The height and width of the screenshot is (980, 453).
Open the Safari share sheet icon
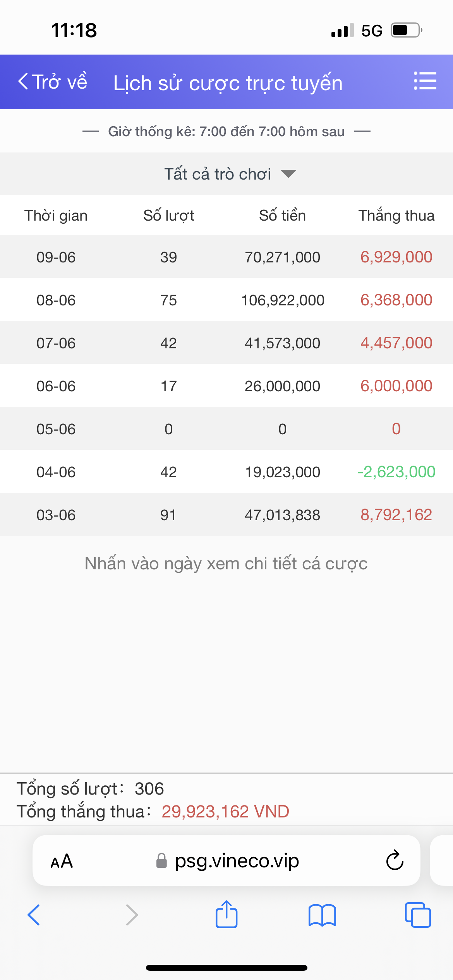pos(226,914)
